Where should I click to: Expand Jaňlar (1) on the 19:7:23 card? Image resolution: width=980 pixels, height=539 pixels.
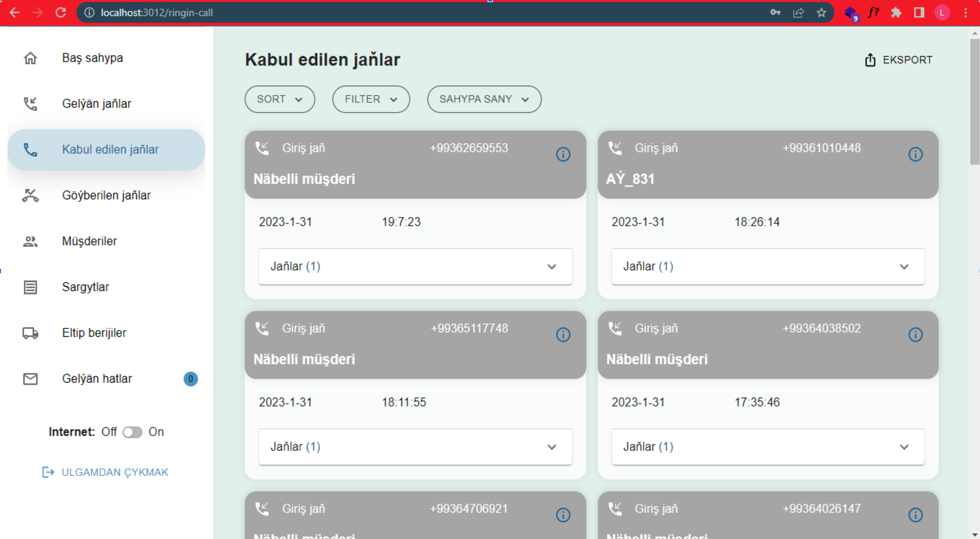pyautogui.click(x=415, y=266)
